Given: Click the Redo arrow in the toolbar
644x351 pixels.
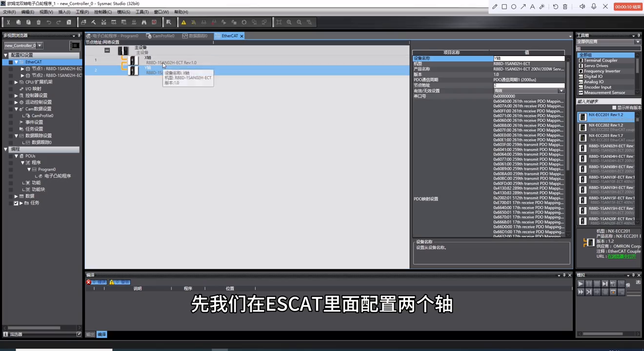Looking at the screenshot, I should (59, 22).
